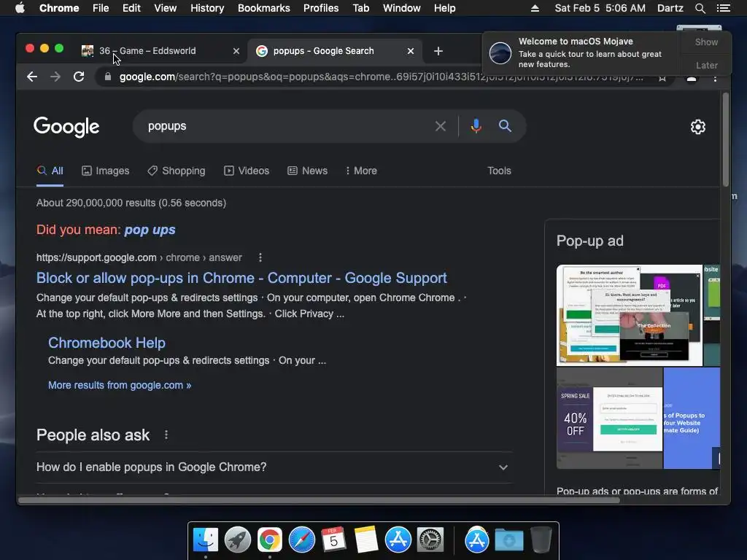Click the address bar URL
This screenshot has height=560, width=747.
pyautogui.click(x=381, y=77)
